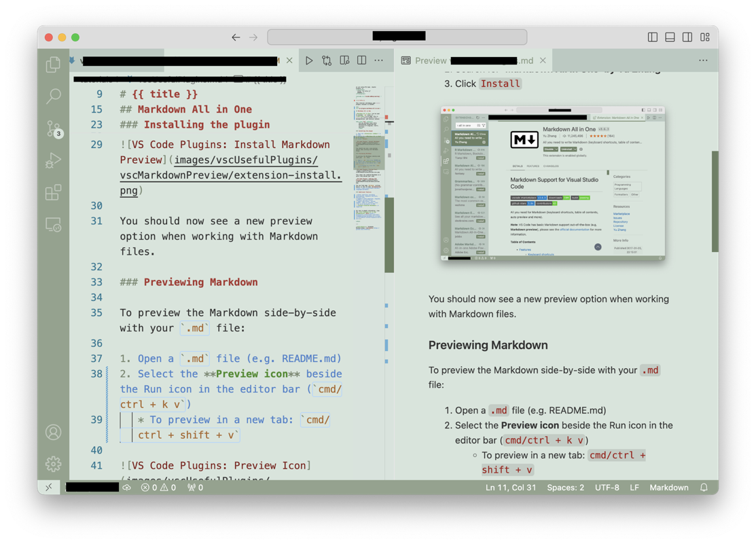
Task: Click sticky header '# {{ title }}' line 9
Action: [x=159, y=94]
